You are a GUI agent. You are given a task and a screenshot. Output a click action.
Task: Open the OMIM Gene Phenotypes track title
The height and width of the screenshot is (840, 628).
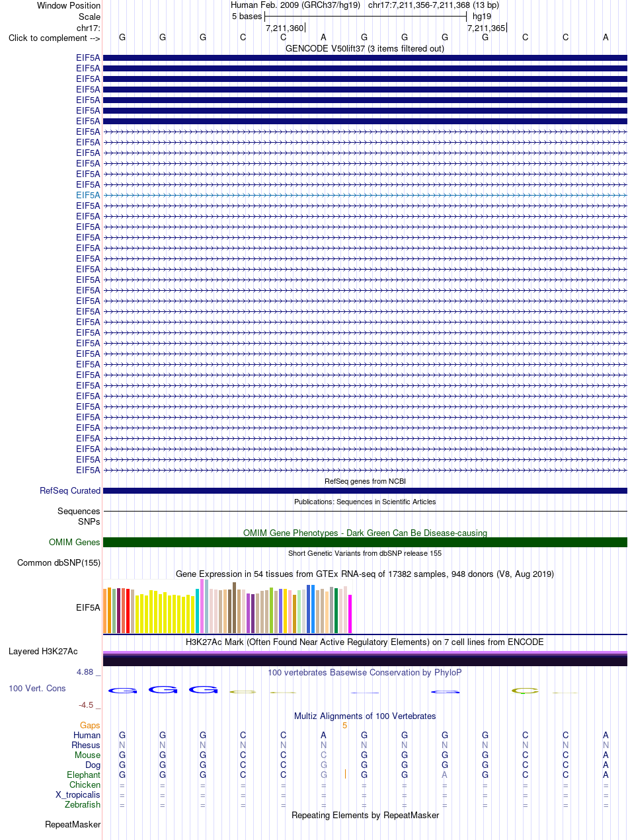click(365, 533)
